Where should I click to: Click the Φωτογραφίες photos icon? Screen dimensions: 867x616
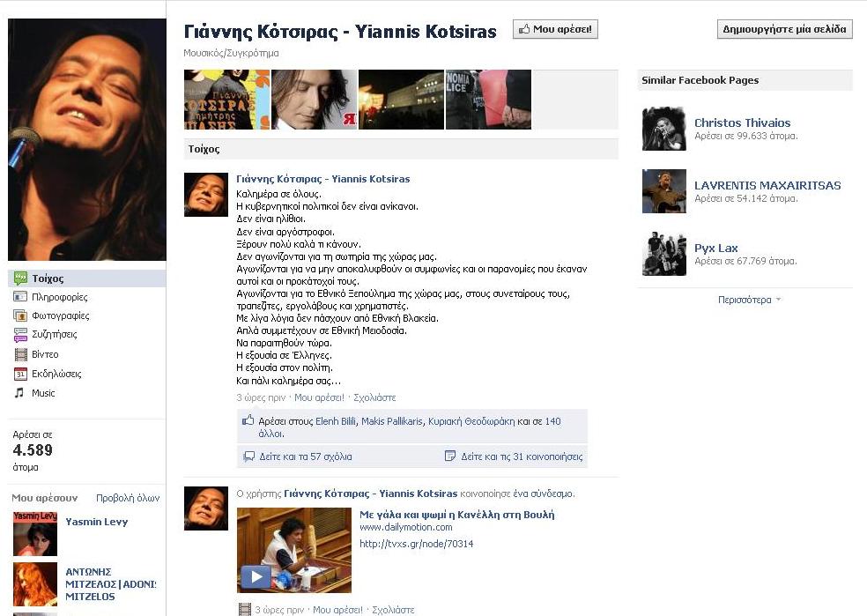click(19, 315)
